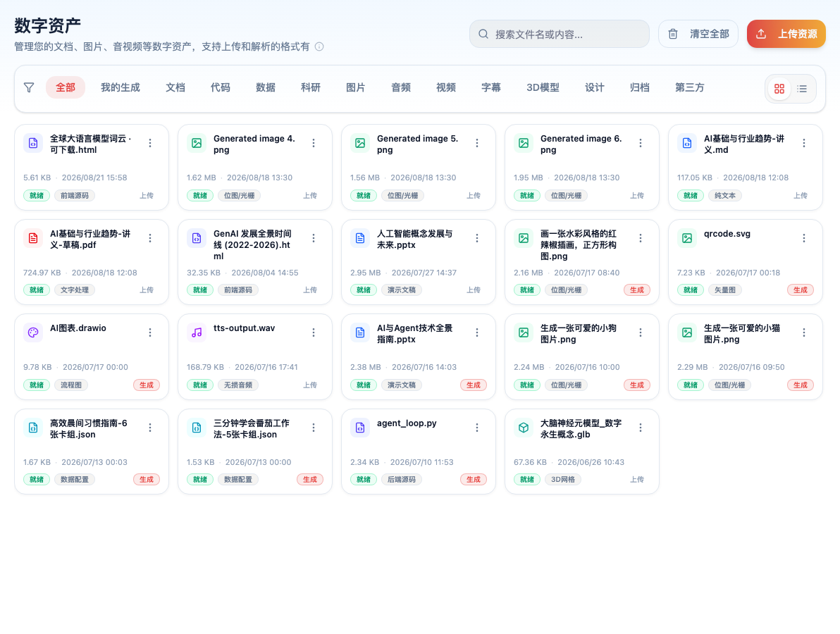Screen dimensions: 840x634
Task: Click image icon of 可爱的小狗图片.png
Action: coord(524,332)
